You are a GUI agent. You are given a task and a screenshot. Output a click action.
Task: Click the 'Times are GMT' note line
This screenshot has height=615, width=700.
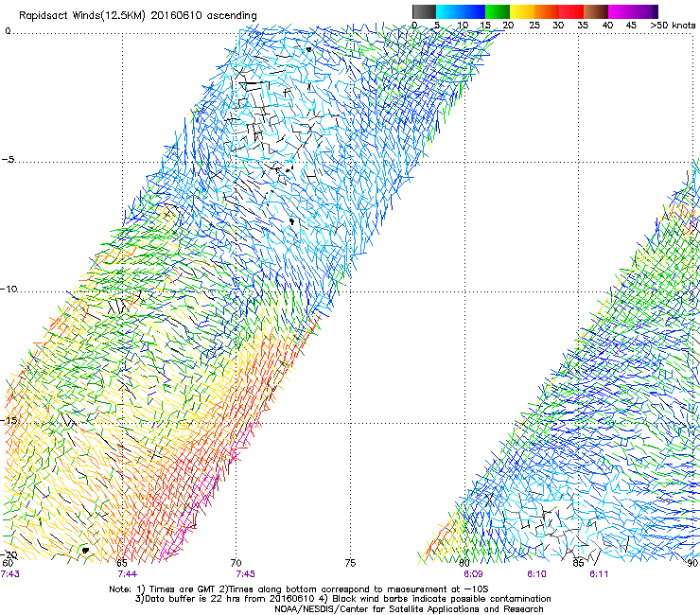(299, 589)
